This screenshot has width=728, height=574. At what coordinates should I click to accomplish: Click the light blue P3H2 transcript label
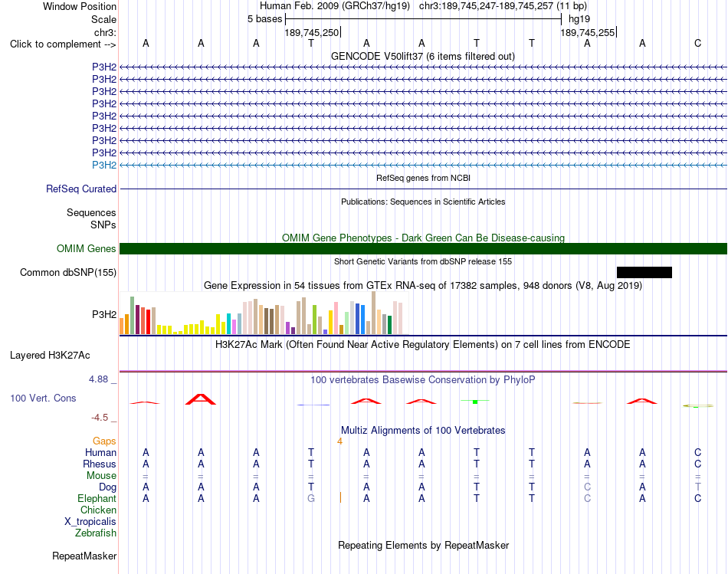104,165
